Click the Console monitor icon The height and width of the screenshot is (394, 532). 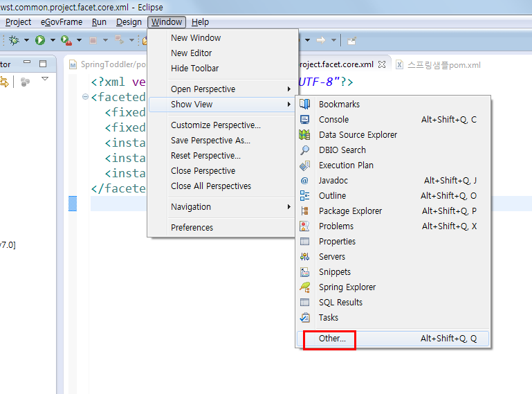pos(304,119)
